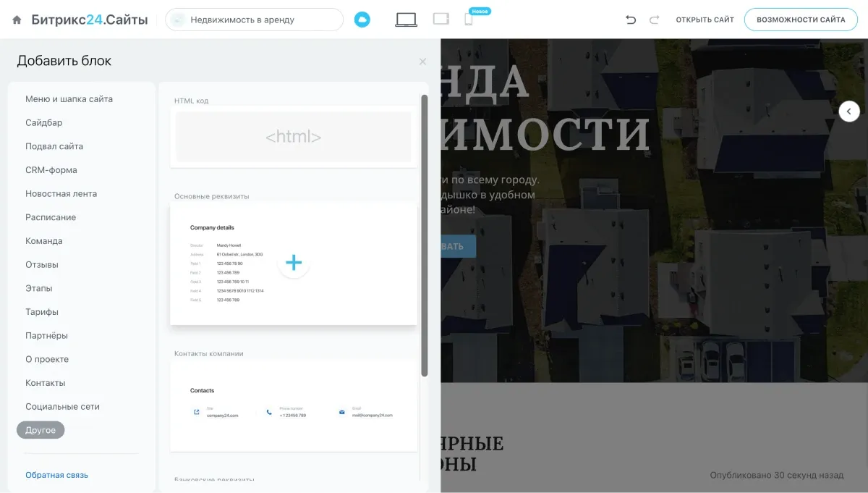The height and width of the screenshot is (493, 868).
Task: Click the plus icon on Company details block
Action: tap(294, 263)
